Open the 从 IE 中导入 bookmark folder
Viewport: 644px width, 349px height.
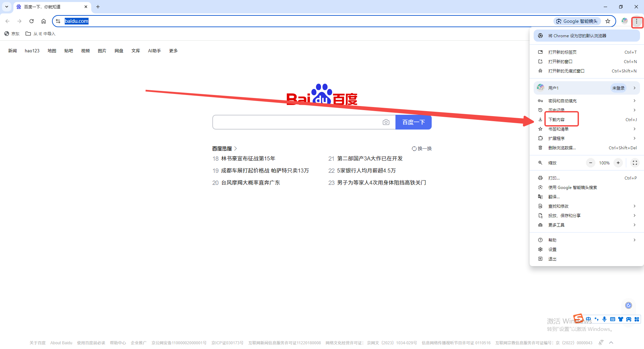[x=40, y=34]
